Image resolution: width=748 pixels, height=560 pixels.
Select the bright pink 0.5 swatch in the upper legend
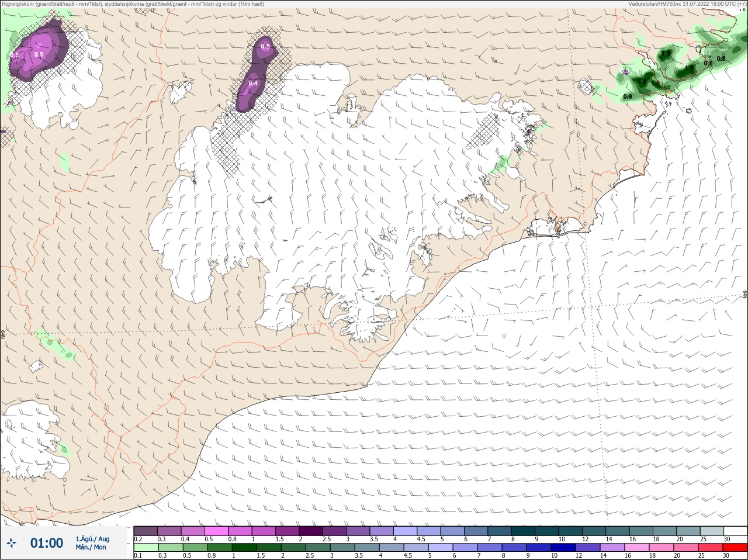click(x=216, y=531)
